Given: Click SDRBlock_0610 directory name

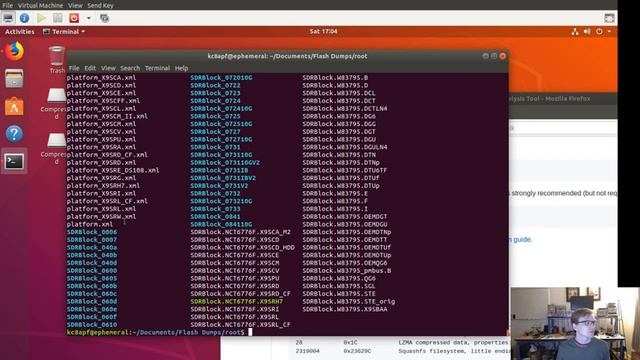Looking at the screenshot, I should pos(92,324).
